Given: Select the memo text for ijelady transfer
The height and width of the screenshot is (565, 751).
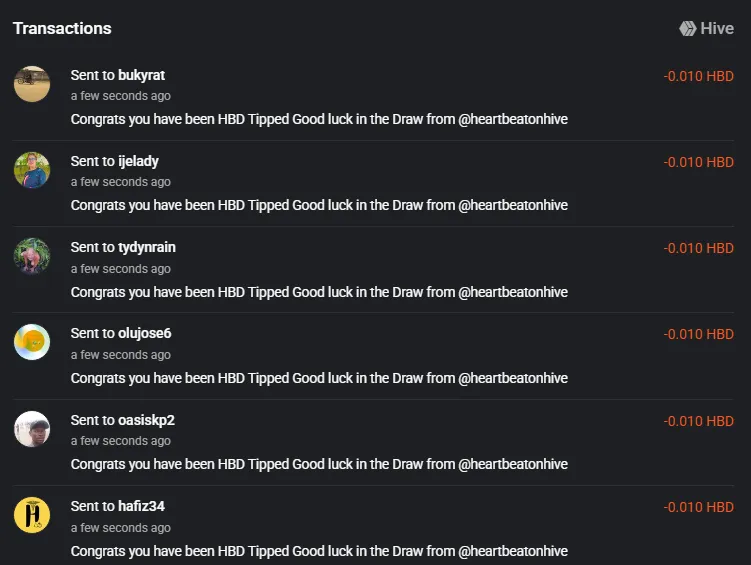Looking at the screenshot, I should point(319,205).
